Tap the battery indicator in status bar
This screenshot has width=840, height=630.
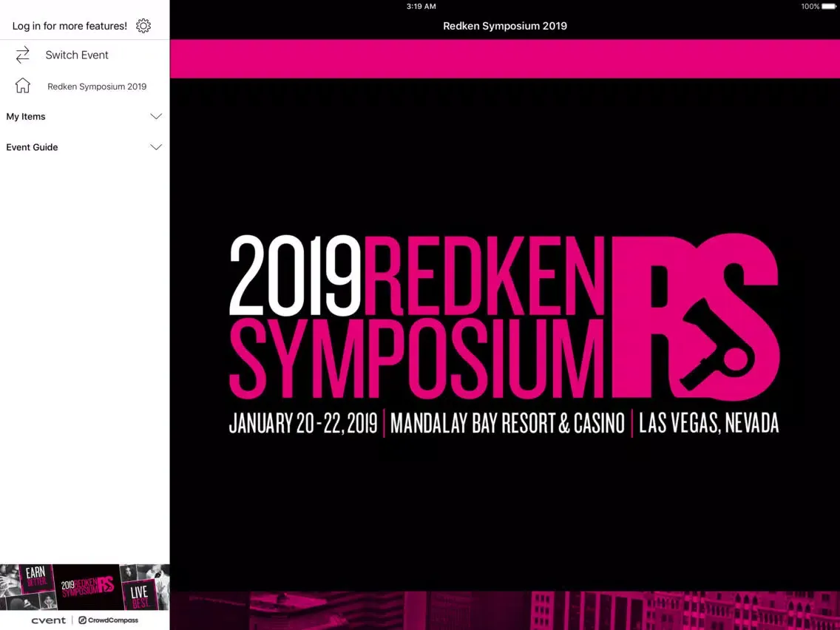point(828,7)
